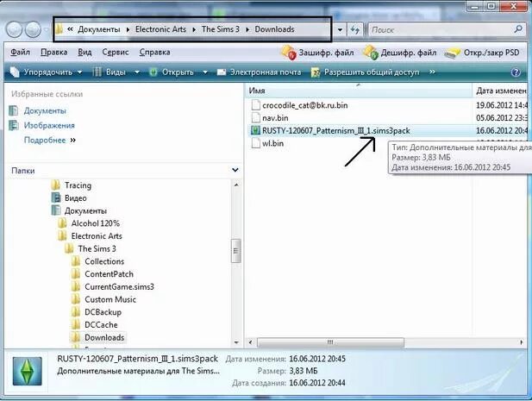Click the large Sims plumbob preview thumbnail
The width and height of the screenshot is (532, 401).
pos(27,371)
